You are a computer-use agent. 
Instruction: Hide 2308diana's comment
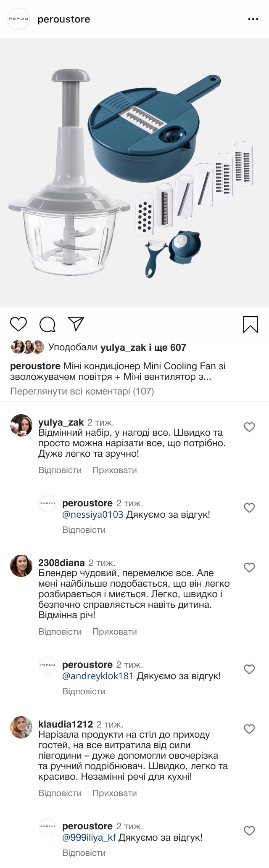pos(114,632)
